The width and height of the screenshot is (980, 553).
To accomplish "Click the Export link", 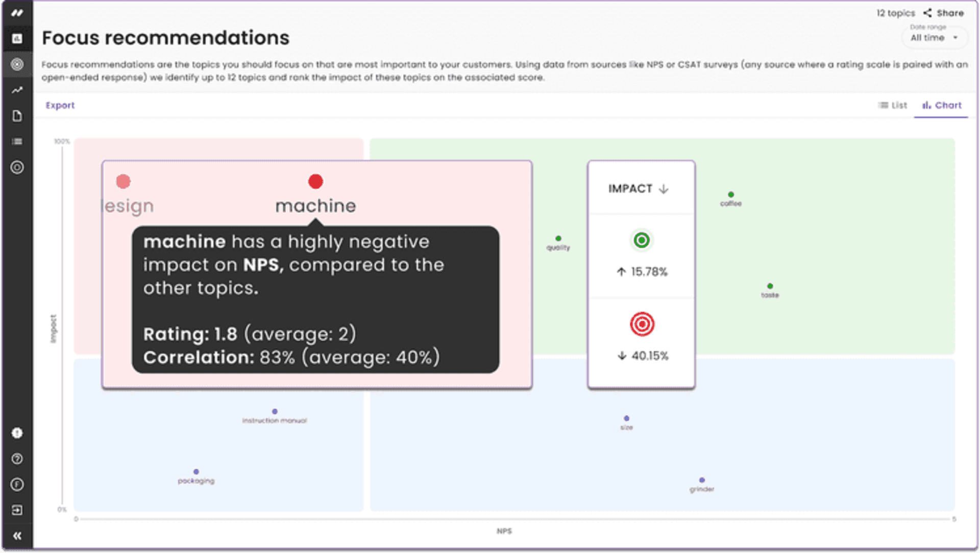I will pos(60,105).
